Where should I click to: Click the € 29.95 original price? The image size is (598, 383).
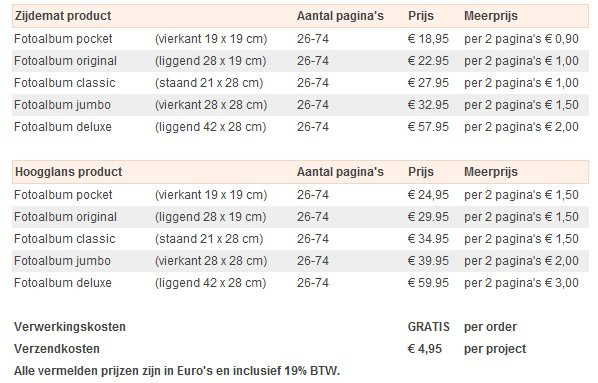428,217
